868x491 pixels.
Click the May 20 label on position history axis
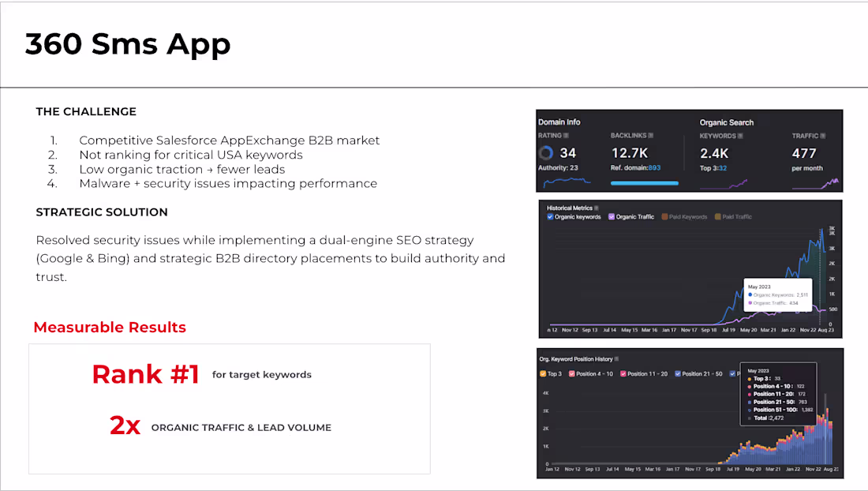pyautogui.click(x=753, y=470)
